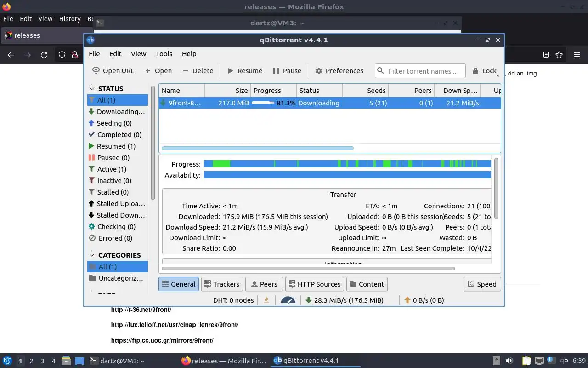
Task: Filter by Paused (0)
Action: click(x=118, y=157)
